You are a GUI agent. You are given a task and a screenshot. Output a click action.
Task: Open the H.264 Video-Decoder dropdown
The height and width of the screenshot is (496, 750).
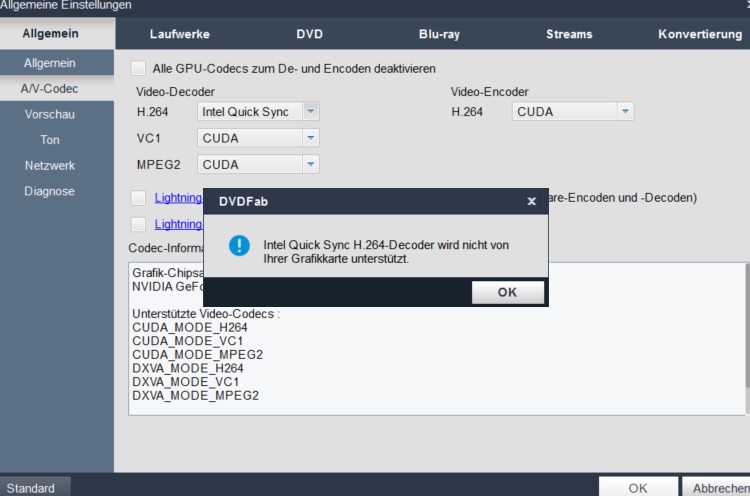coord(258,111)
